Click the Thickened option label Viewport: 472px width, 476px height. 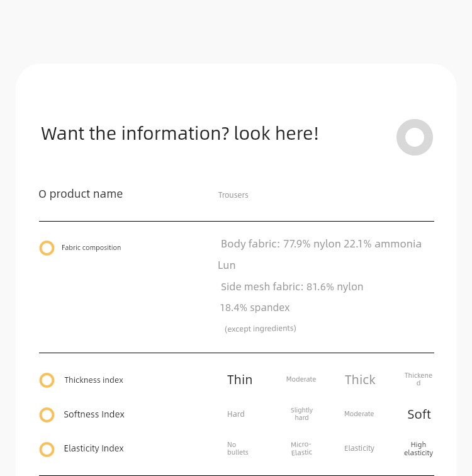tap(419, 379)
